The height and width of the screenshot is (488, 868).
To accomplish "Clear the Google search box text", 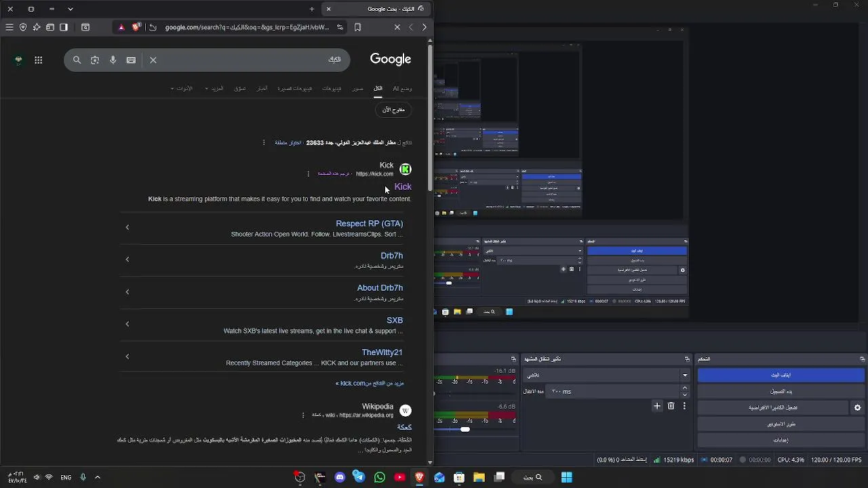I will 153,60.
